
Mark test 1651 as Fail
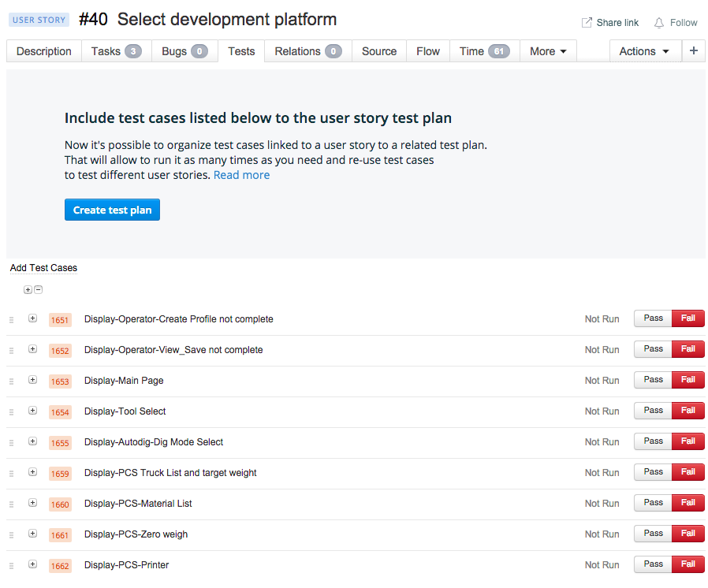pos(688,318)
